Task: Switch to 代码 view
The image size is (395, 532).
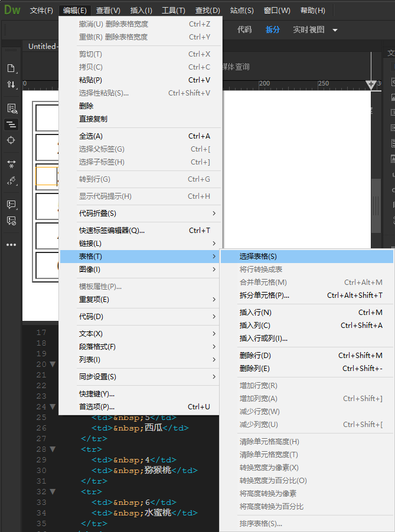Action: [244, 30]
